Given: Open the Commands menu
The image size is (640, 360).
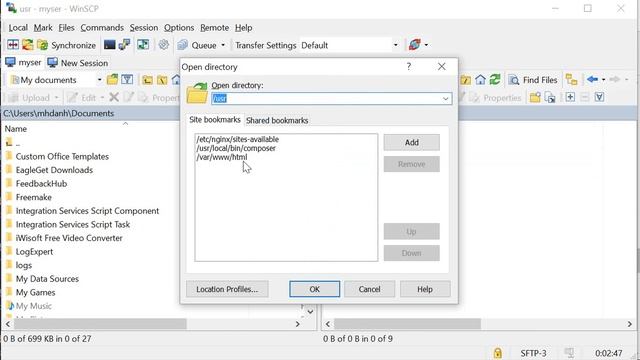Looking at the screenshot, I should click(102, 28).
